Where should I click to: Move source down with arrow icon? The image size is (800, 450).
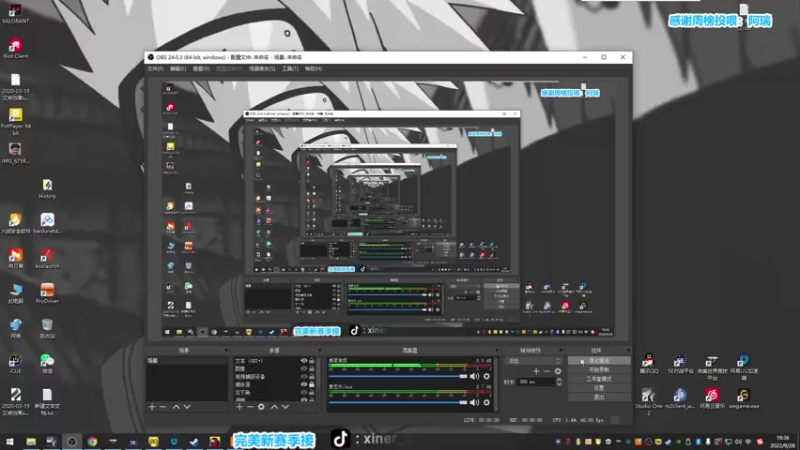point(285,407)
